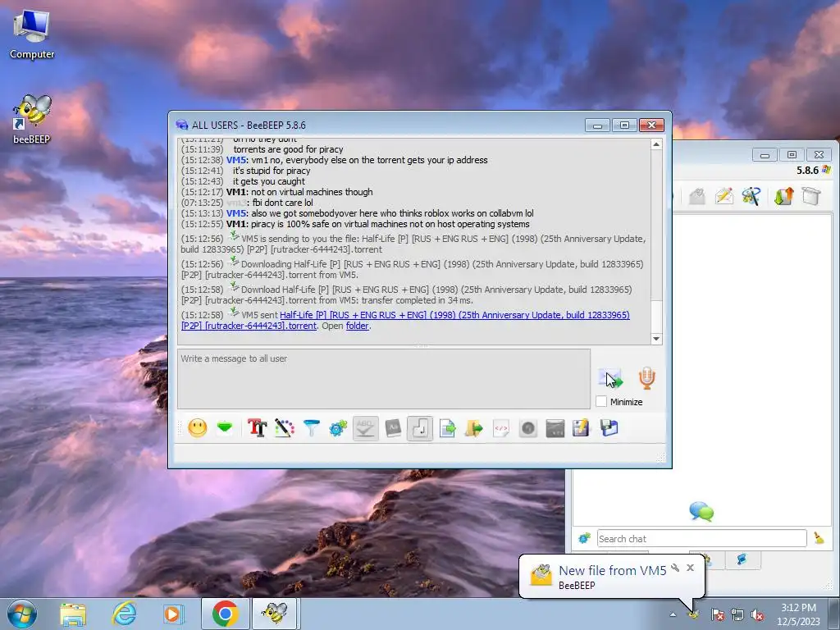Open the 'folder' link in chat

click(x=358, y=326)
